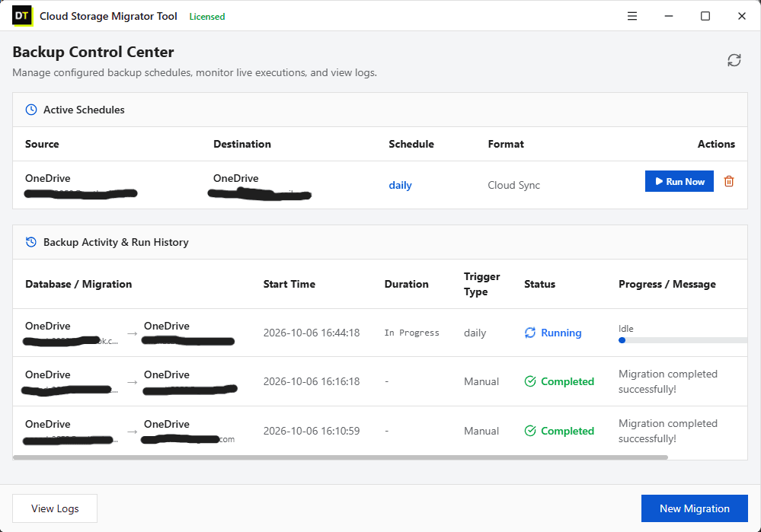Click the Active Schedules clock icon
Viewport: 761px width, 532px height.
pos(31,110)
